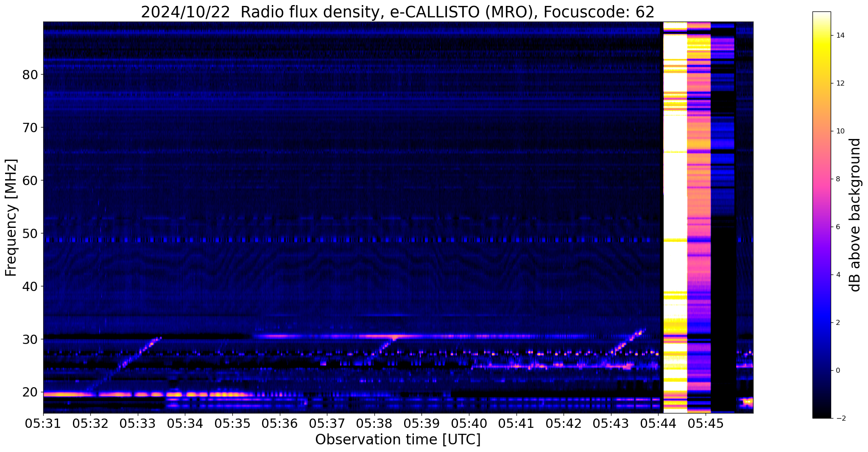Click the saturated white burst column at 05:44
Screen dimensions: 868x452
click(x=675, y=217)
